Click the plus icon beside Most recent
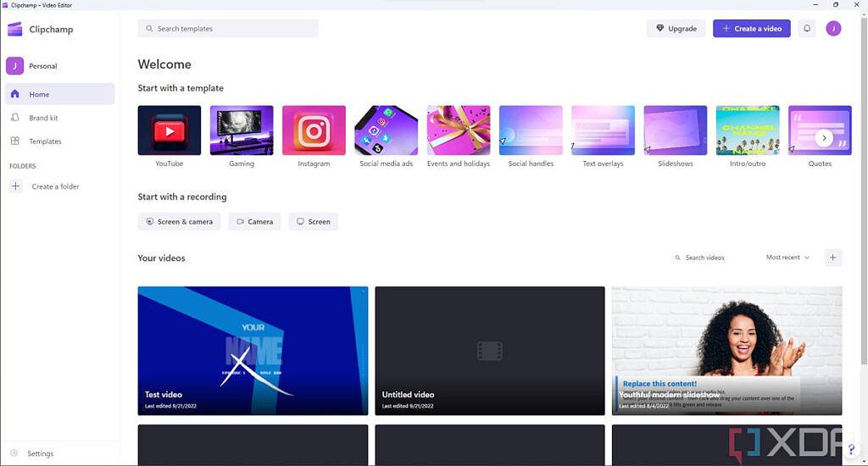 tap(832, 258)
